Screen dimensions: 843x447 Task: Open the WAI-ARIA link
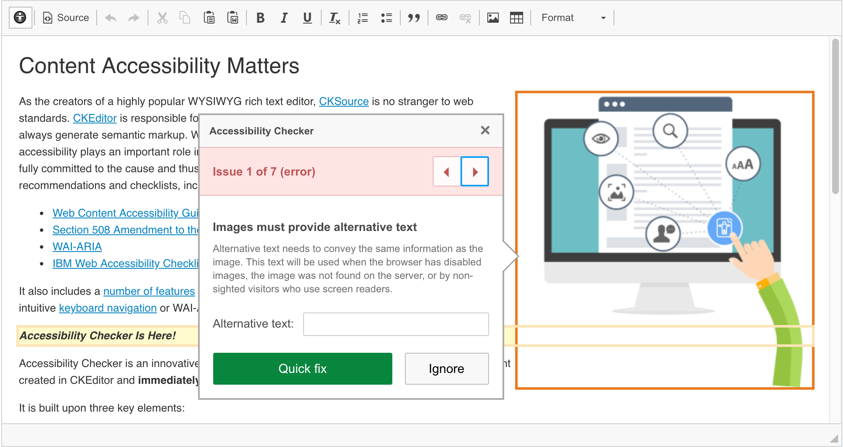click(x=77, y=246)
